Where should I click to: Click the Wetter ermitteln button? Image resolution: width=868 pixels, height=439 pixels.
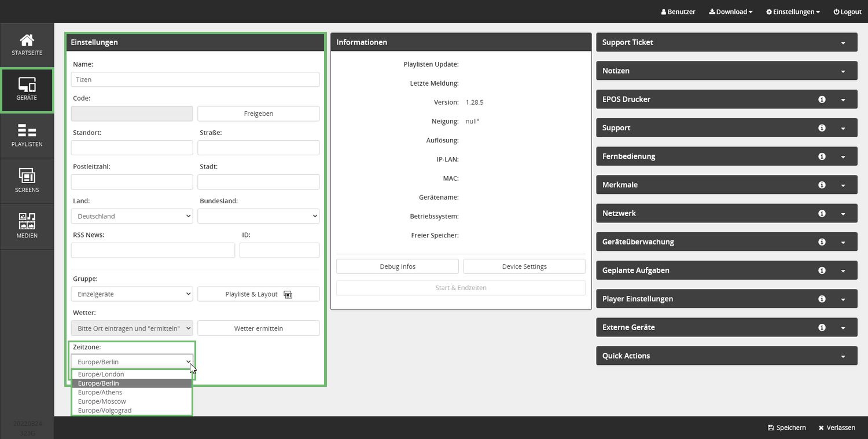(x=258, y=328)
